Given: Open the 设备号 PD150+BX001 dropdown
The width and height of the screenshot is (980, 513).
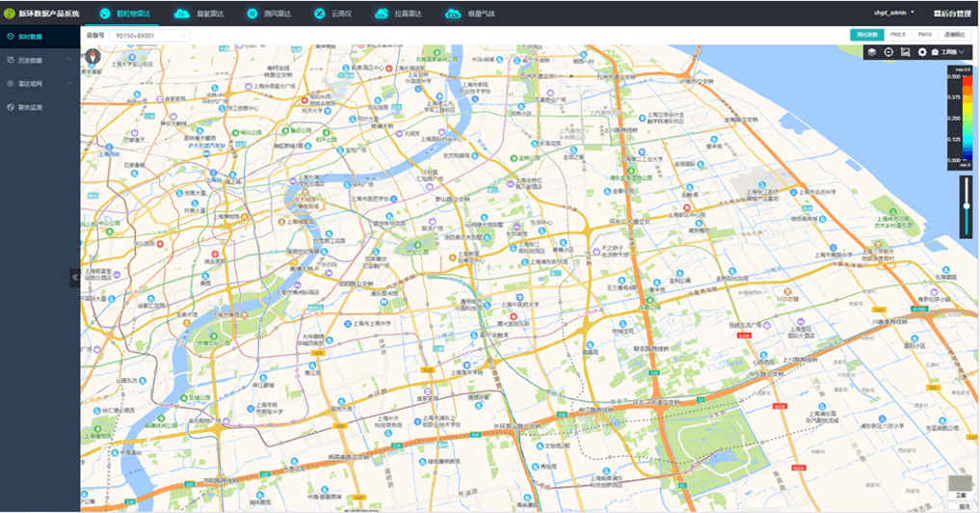Looking at the screenshot, I should coord(149,36).
